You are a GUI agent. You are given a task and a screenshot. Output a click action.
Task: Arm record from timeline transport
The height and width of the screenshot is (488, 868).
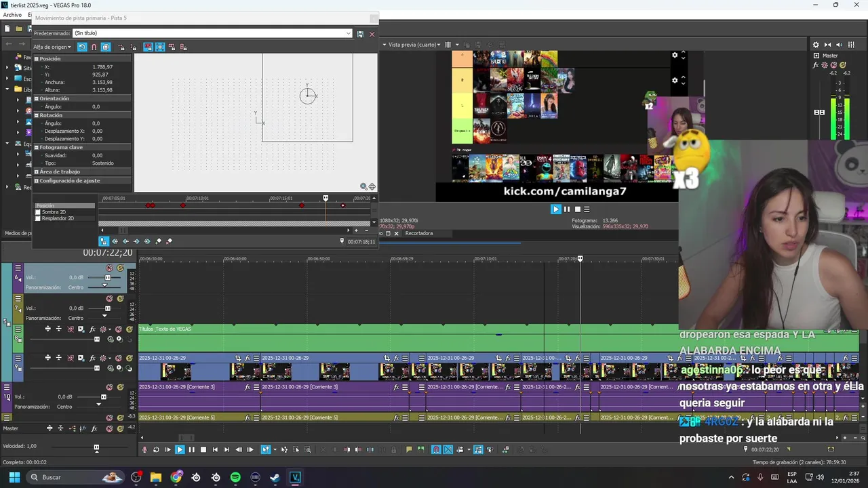point(144,449)
